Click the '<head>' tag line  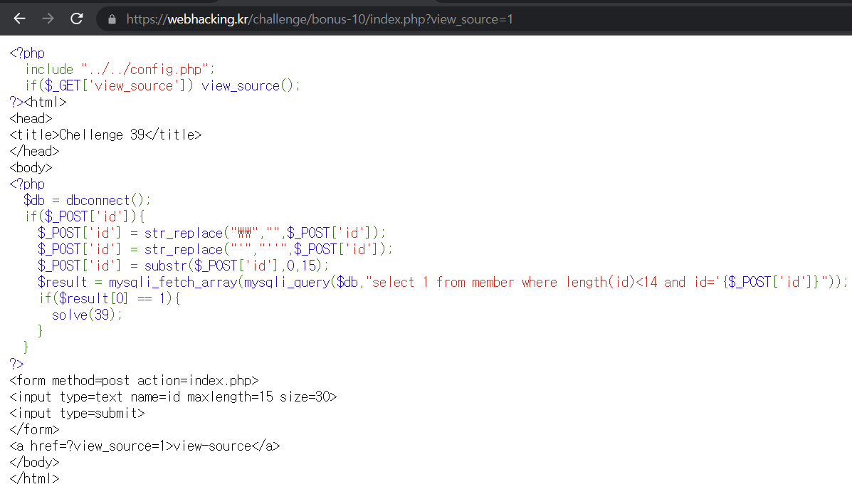(31, 118)
